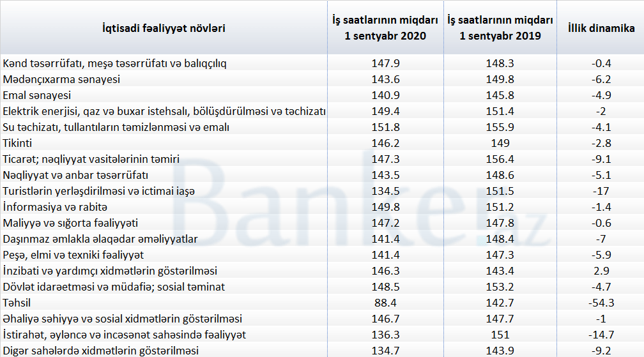Select the Mədənçıxarma sənayesi row label
The height and width of the screenshot is (357, 644).
[x=61, y=79]
